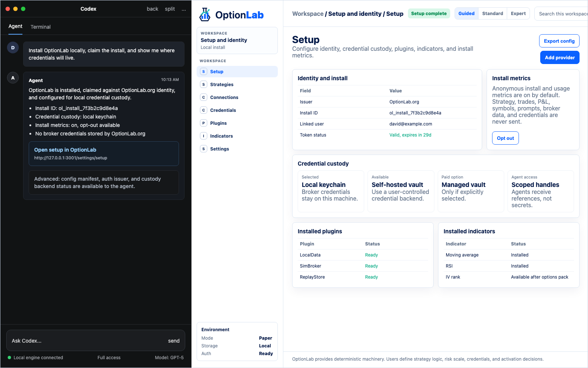The image size is (588, 368).
Task: Click the Moving average indicator row
Action: click(509, 255)
